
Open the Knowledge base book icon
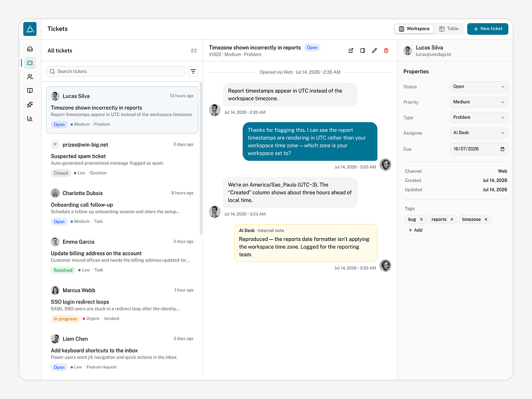pyautogui.click(x=30, y=90)
